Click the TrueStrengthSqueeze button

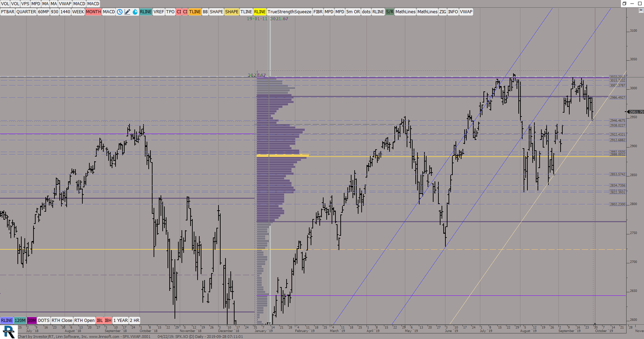click(289, 12)
